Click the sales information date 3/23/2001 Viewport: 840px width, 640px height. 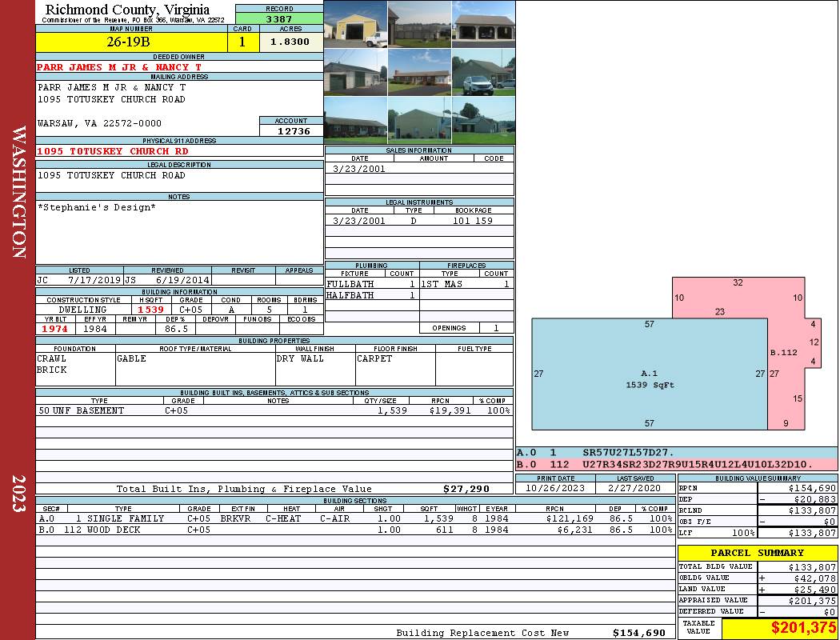click(359, 169)
